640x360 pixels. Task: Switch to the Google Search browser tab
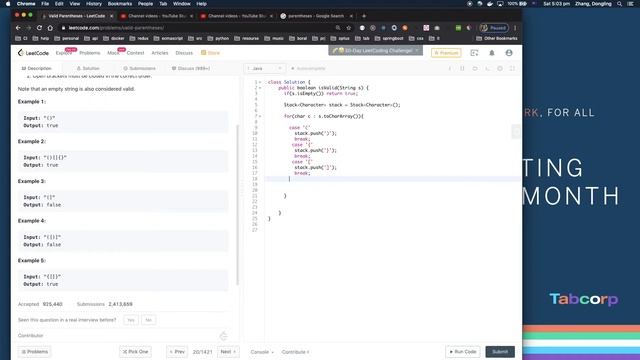tap(316, 16)
